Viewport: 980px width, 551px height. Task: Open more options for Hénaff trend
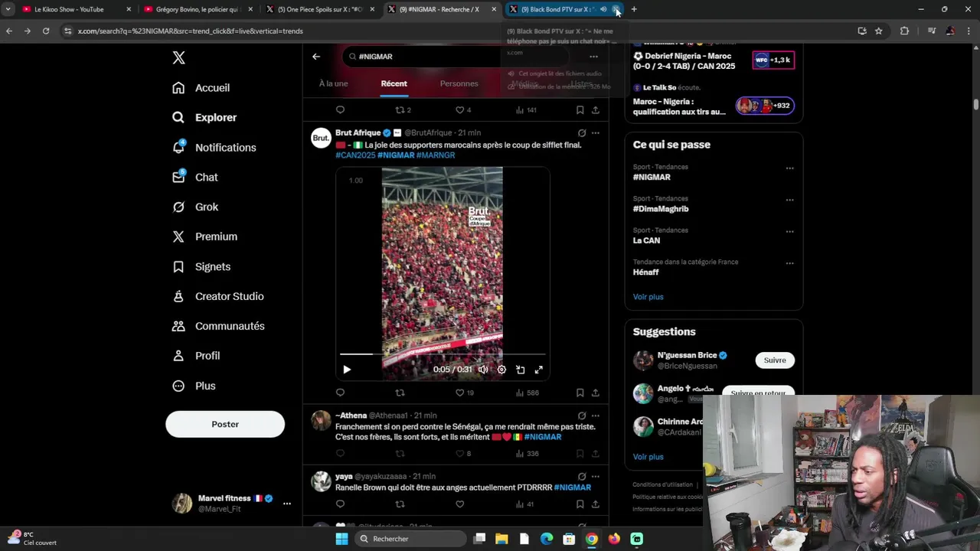(789, 264)
